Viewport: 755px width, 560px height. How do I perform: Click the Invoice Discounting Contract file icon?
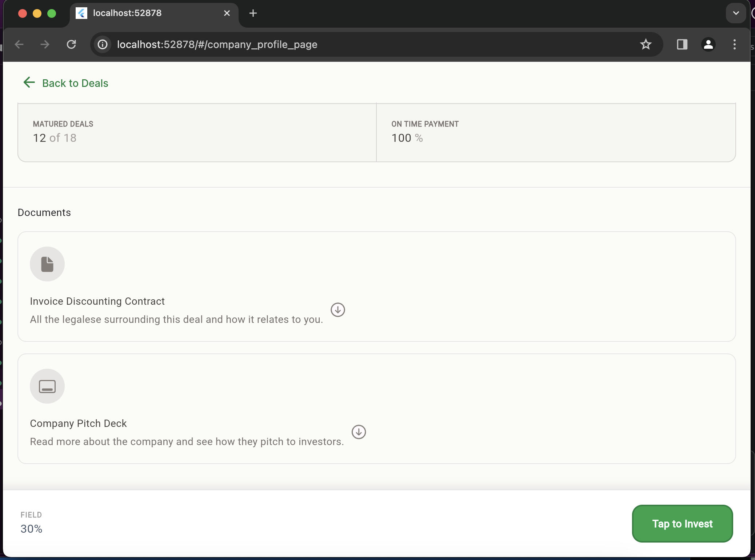[x=47, y=264]
